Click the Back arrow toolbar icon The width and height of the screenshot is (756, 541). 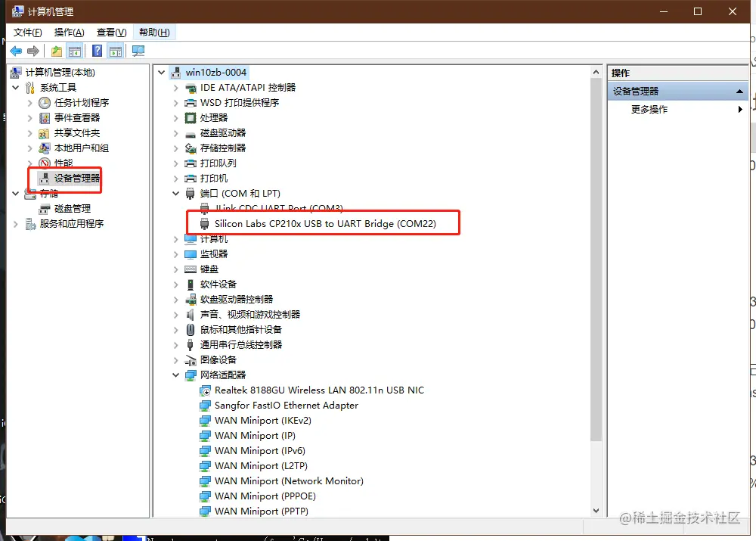point(16,51)
